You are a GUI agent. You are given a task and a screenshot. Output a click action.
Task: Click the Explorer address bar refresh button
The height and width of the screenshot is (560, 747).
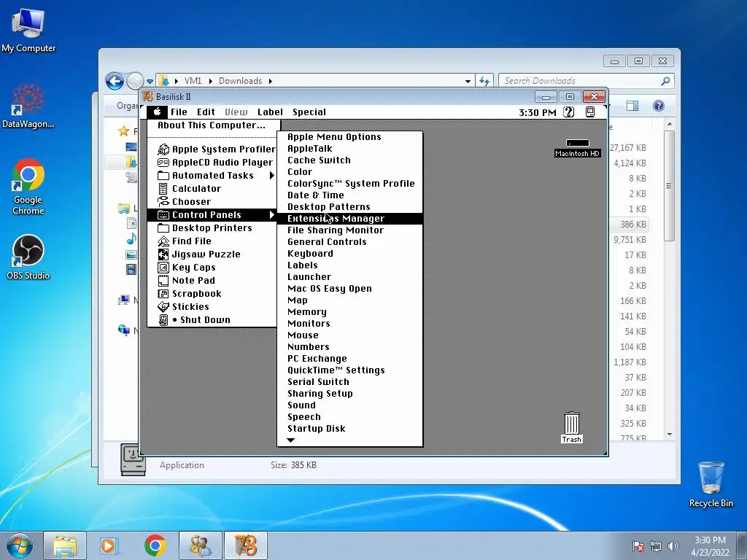pyautogui.click(x=484, y=82)
